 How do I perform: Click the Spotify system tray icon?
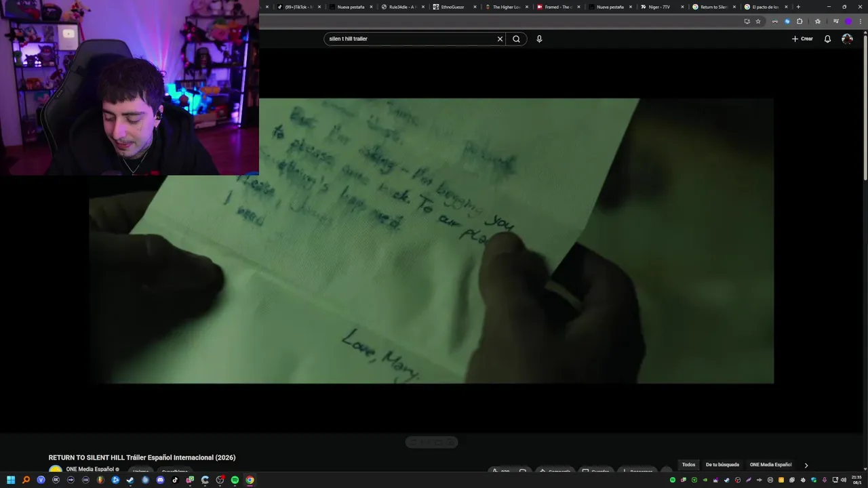click(673, 480)
